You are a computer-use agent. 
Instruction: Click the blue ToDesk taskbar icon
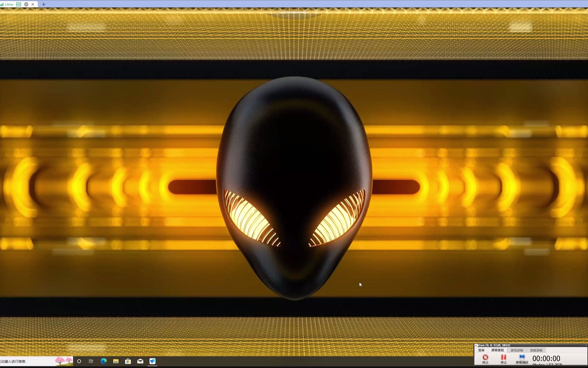152,361
